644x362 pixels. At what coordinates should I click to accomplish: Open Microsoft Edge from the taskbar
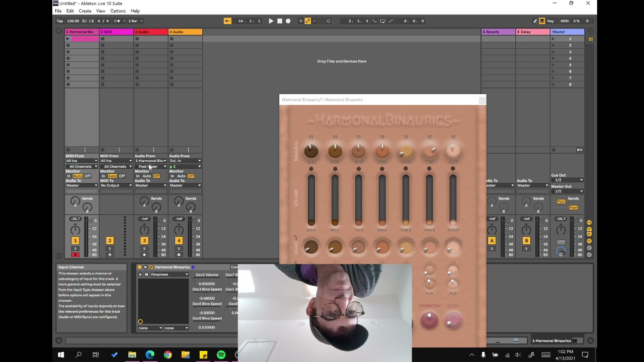coord(150,355)
